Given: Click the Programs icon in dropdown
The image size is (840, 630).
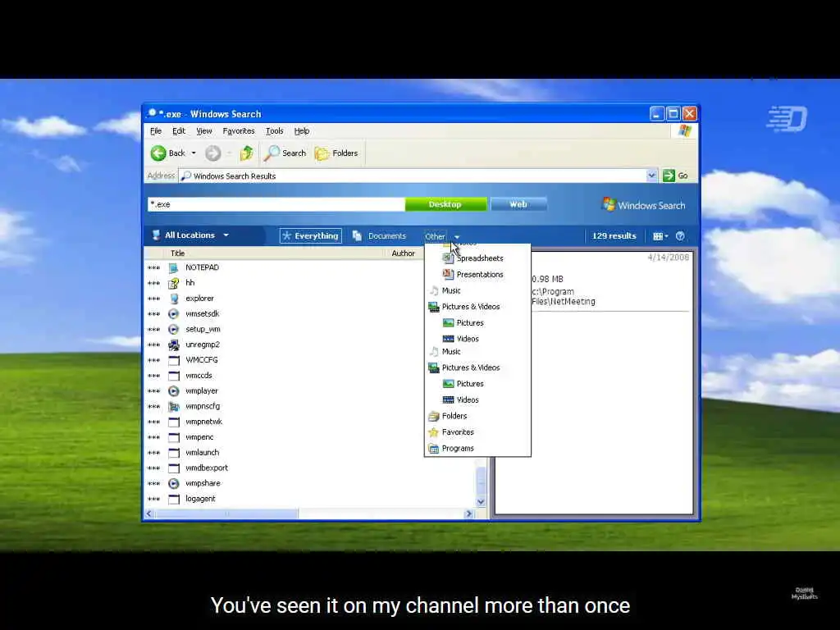Looking at the screenshot, I should tap(433, 449).
